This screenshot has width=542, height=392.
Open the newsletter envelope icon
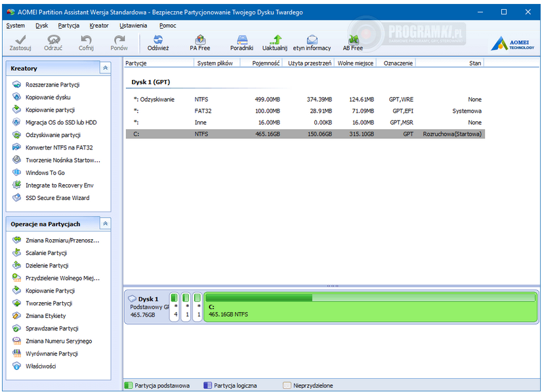tap(312, 39)
